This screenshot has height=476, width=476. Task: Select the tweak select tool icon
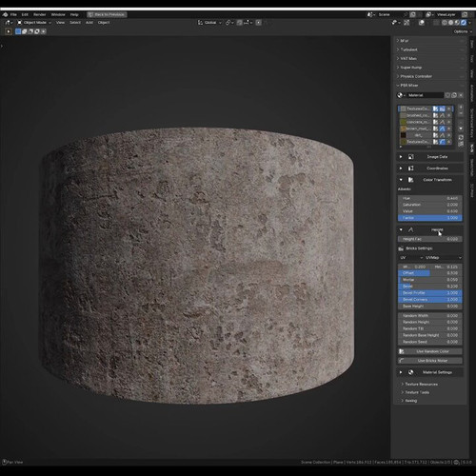click(9, 31)
